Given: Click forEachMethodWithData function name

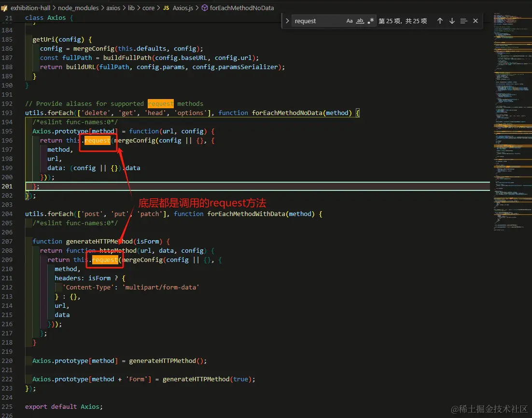Looking at the screenshot, I should coord(246,214).
